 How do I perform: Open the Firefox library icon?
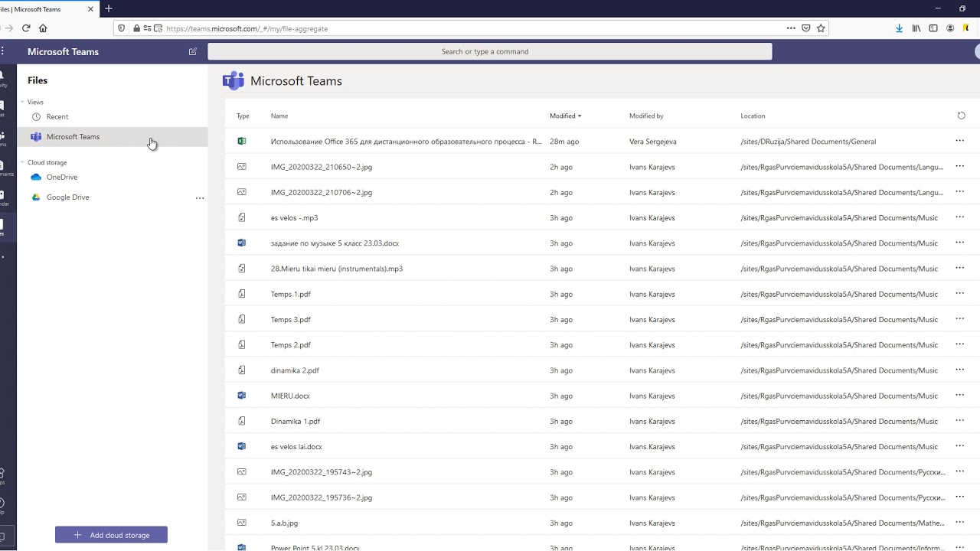916,28
